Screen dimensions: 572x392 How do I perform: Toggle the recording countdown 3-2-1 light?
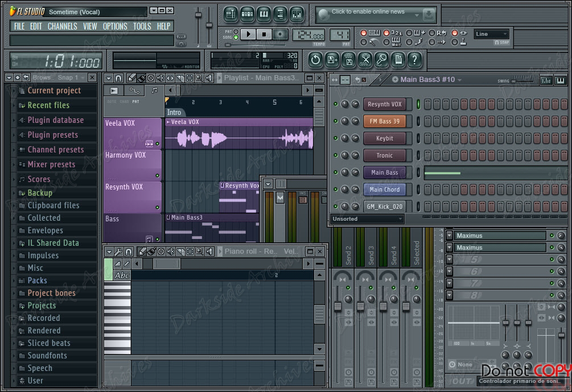[x=386, y=33]
